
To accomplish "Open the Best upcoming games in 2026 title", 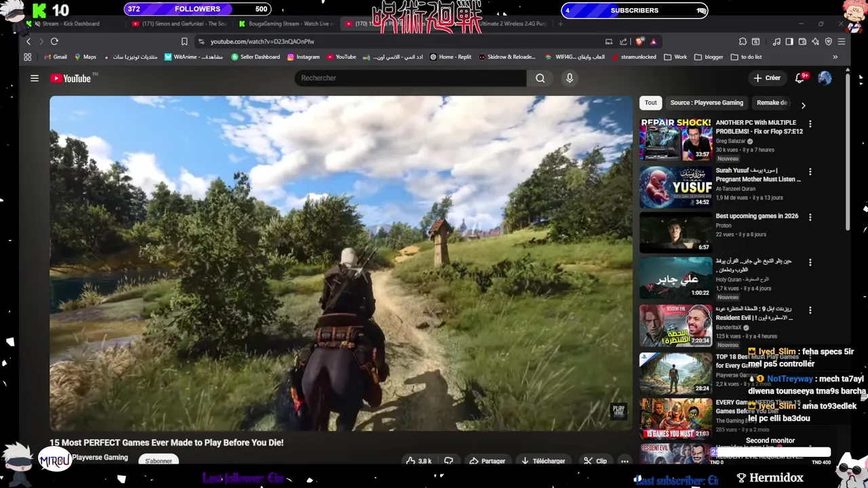I will point(757,216).
